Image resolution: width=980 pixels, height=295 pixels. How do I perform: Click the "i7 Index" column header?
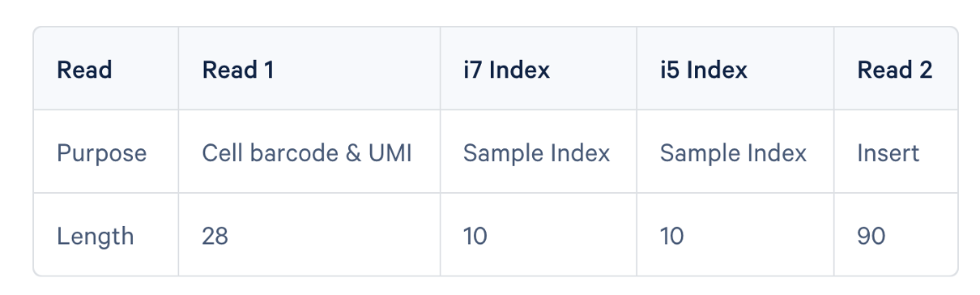(539, 69)
